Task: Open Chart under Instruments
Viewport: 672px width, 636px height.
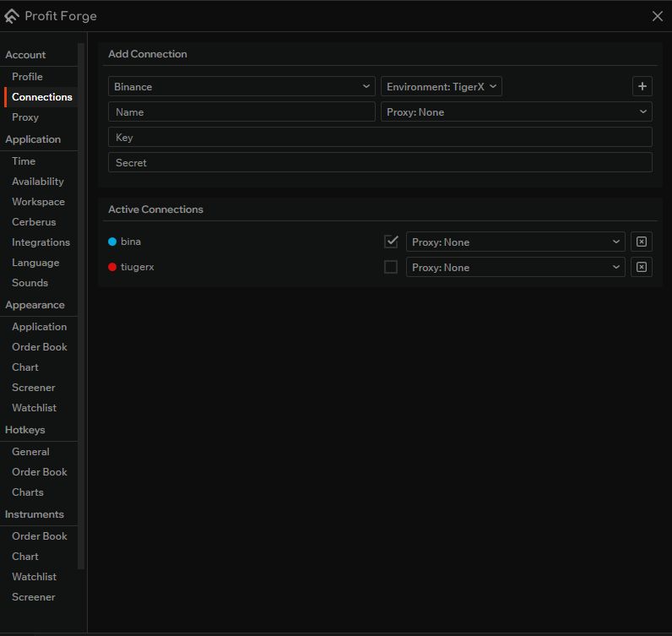Action: 25,557
